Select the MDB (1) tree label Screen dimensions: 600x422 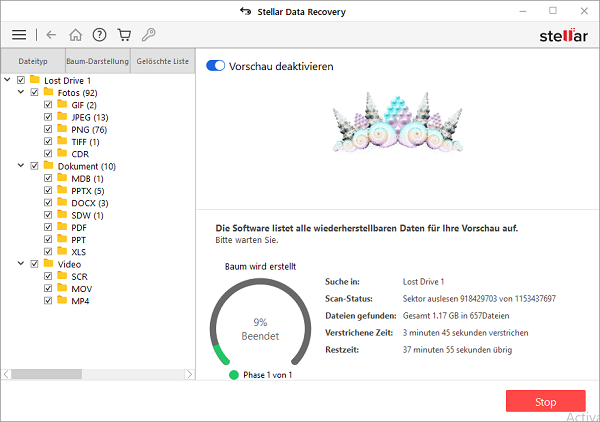pyautogui.click(x=87, y=178)
